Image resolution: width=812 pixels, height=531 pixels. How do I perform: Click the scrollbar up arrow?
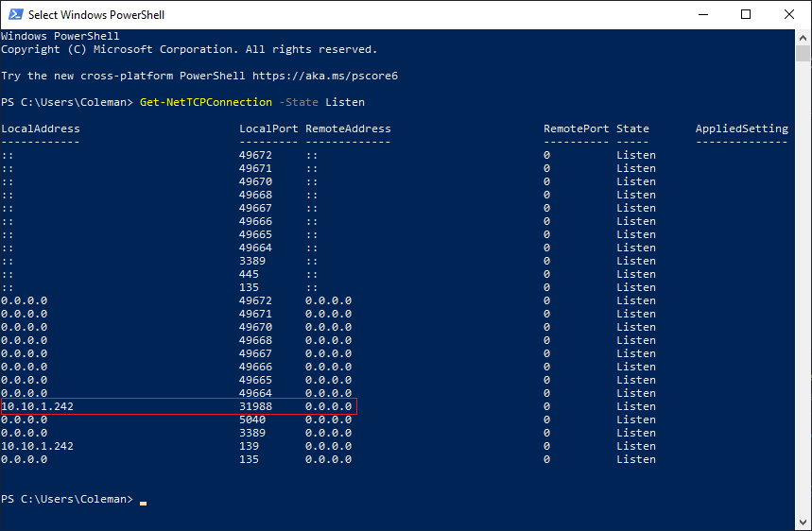coord(803,36)
